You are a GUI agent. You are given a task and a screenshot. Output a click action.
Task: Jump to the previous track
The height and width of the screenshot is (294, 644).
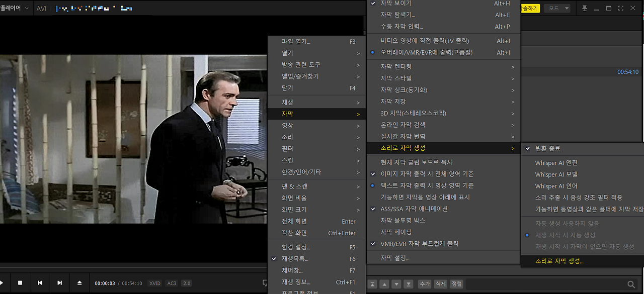(40, 283)
